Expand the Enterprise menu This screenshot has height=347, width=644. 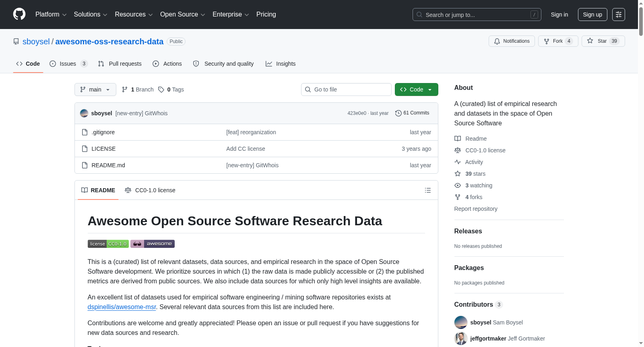231,15
